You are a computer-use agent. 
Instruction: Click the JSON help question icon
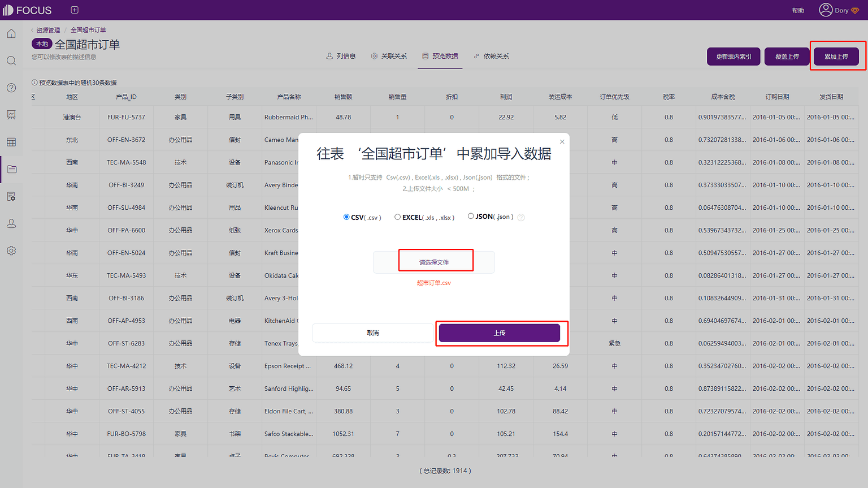pos(521,217)
